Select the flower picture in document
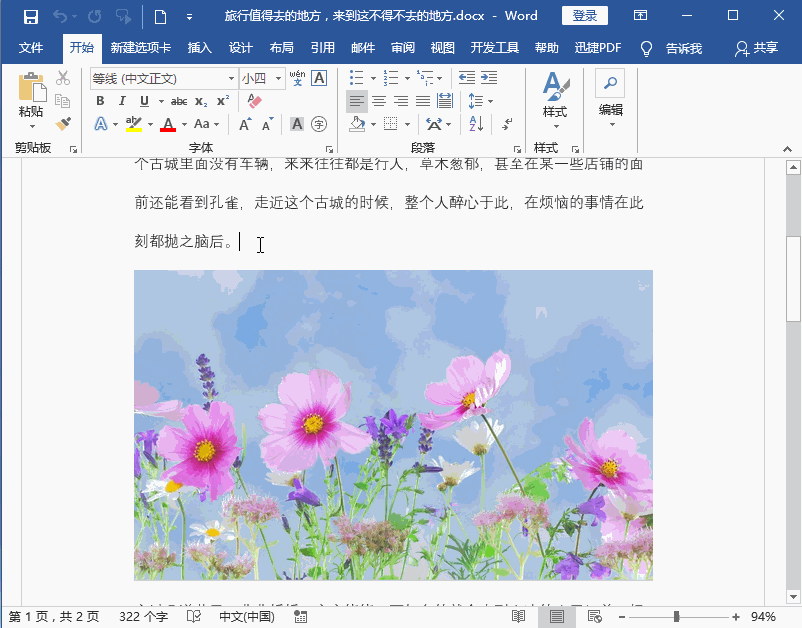802x628 pixels. coord(393,425)
